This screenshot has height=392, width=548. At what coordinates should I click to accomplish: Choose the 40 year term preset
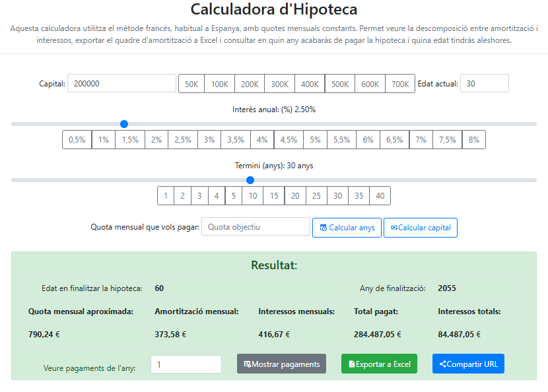pos(380,196)
